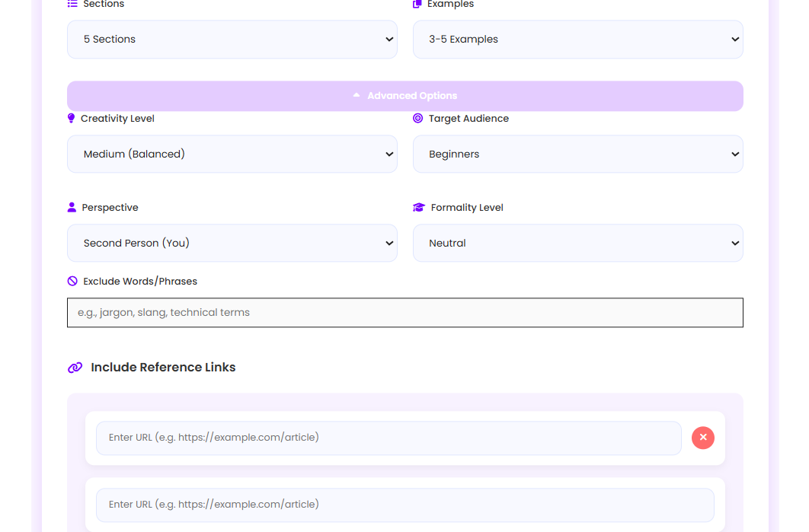Focus the second Enter URL input field
This screenshot has width=809, height=532.
pyautogui.click(x=404, y=505)
